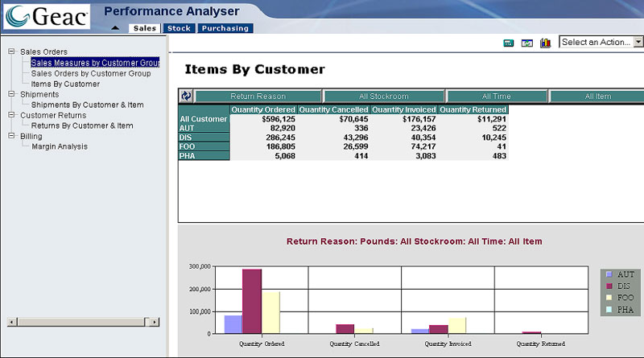This screenshot has height=358, width=644.
Task: Switch to the Stock tab
Action: point(178,28)
